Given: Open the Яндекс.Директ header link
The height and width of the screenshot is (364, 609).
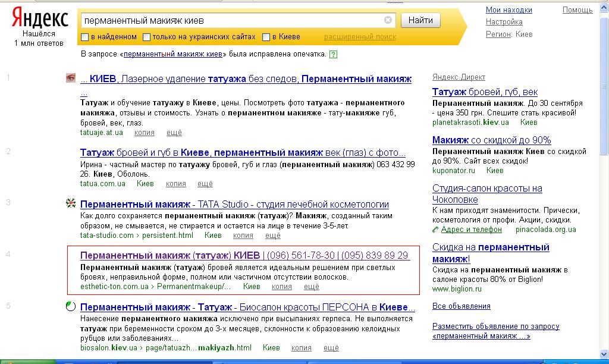Looking at the screenshot, I should click(x=459, y=77).
